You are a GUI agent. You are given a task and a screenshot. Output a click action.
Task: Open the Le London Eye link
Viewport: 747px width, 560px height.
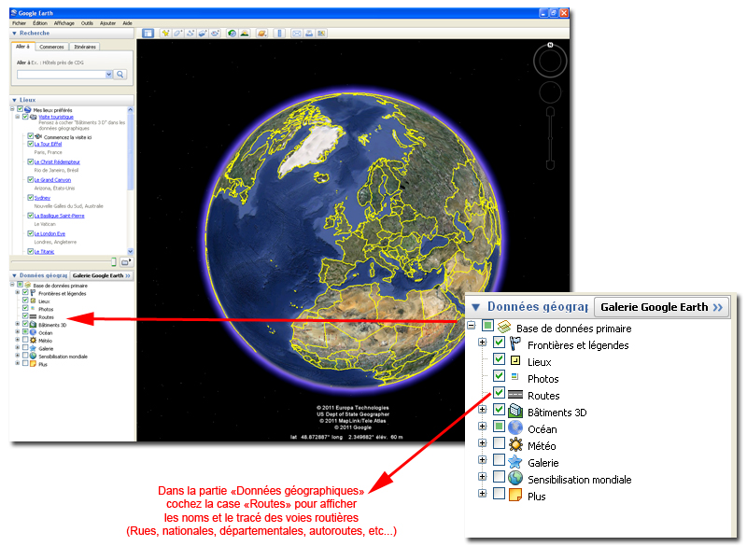click(49, 234)
